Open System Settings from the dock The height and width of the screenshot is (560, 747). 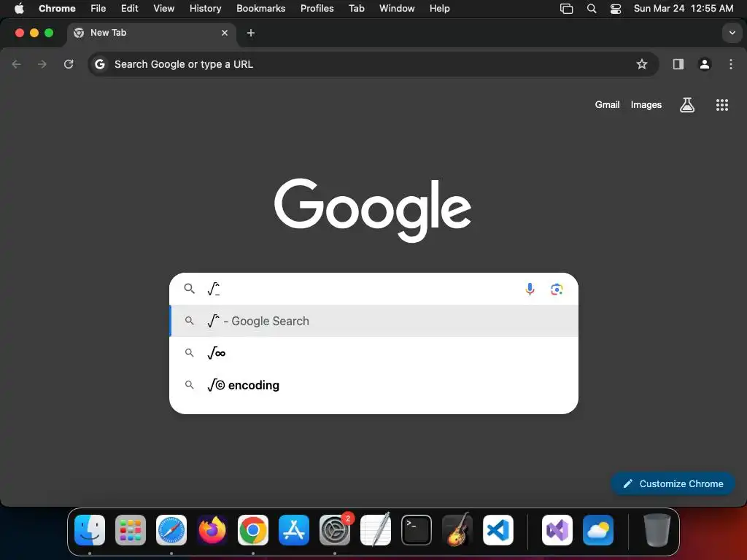pos(335,530)
